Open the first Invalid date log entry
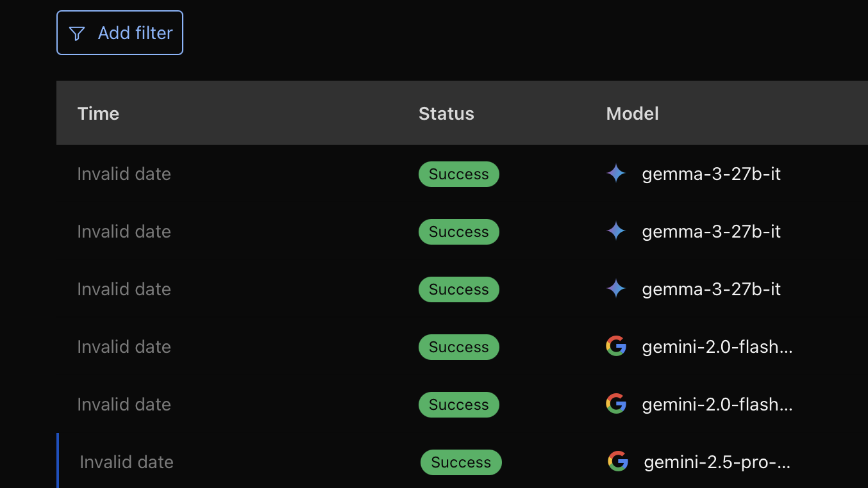 point(124,174)
